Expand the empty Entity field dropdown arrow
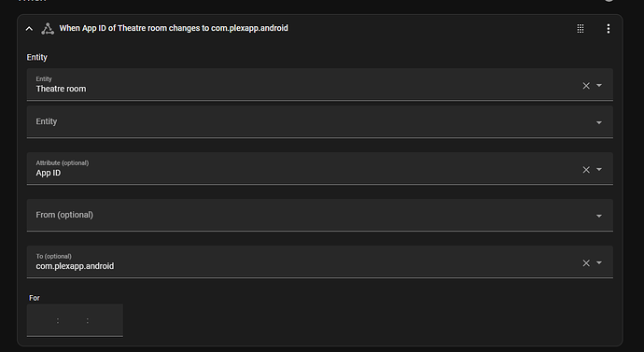Viewport: 644px width, 352px height. (599, 122)
